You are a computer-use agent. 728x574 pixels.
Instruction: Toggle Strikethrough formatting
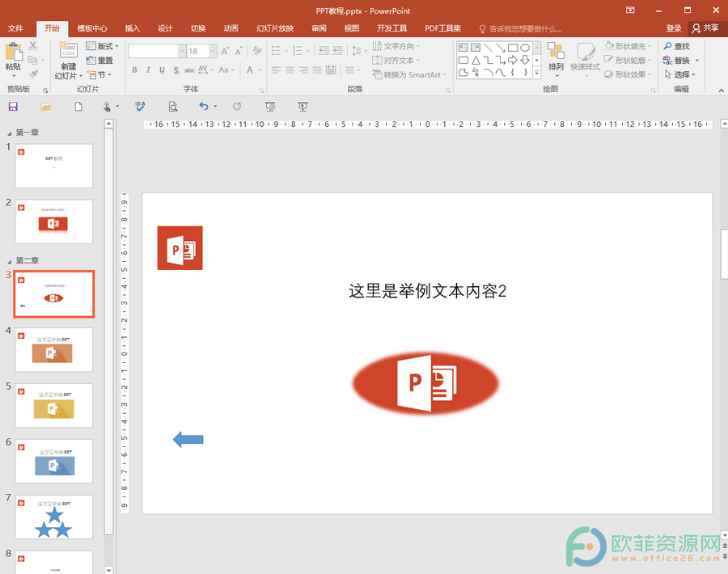189,70
